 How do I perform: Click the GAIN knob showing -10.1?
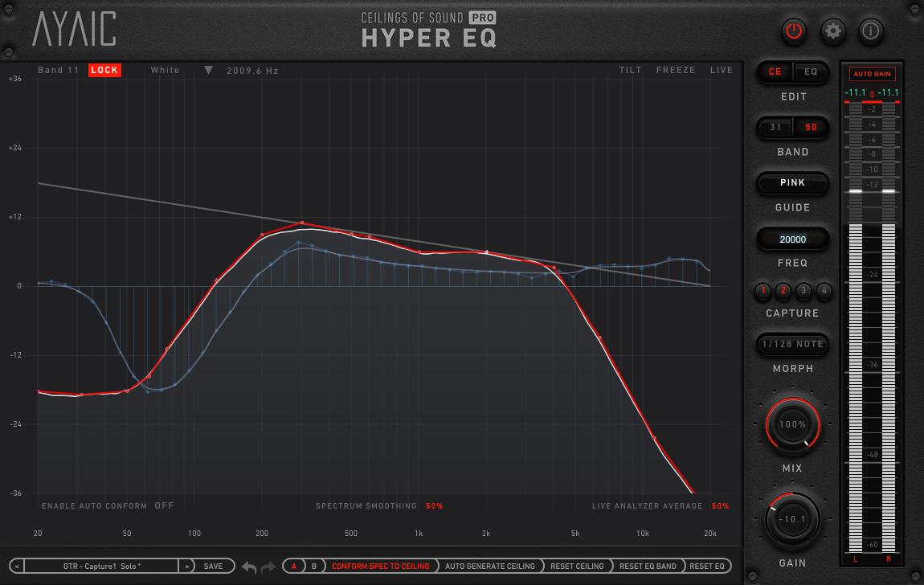[x=793, y=519]
